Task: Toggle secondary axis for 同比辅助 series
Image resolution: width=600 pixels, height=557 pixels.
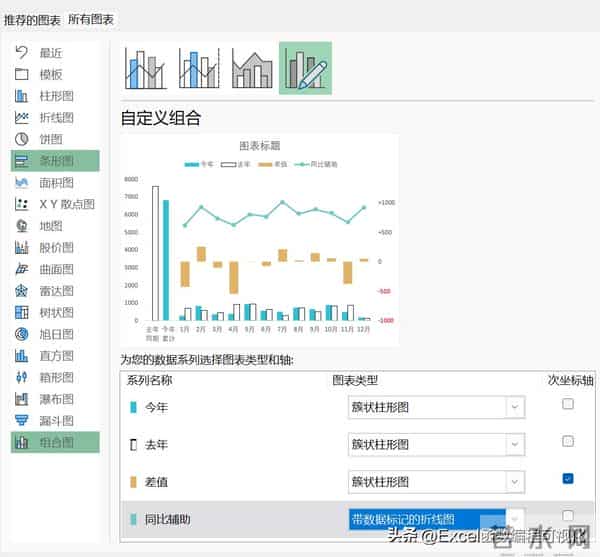Action: (x=568, y=516)
